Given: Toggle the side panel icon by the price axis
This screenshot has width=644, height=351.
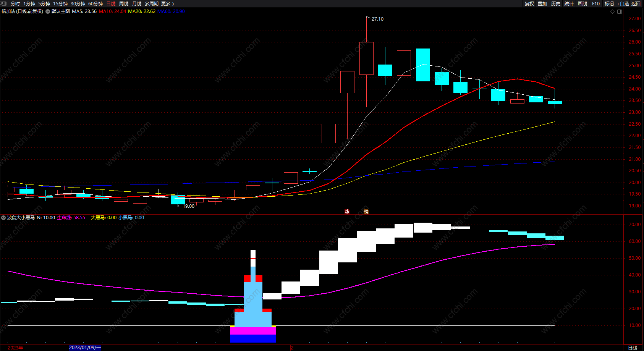Looking at the screenshot, I should coord(620,11).
